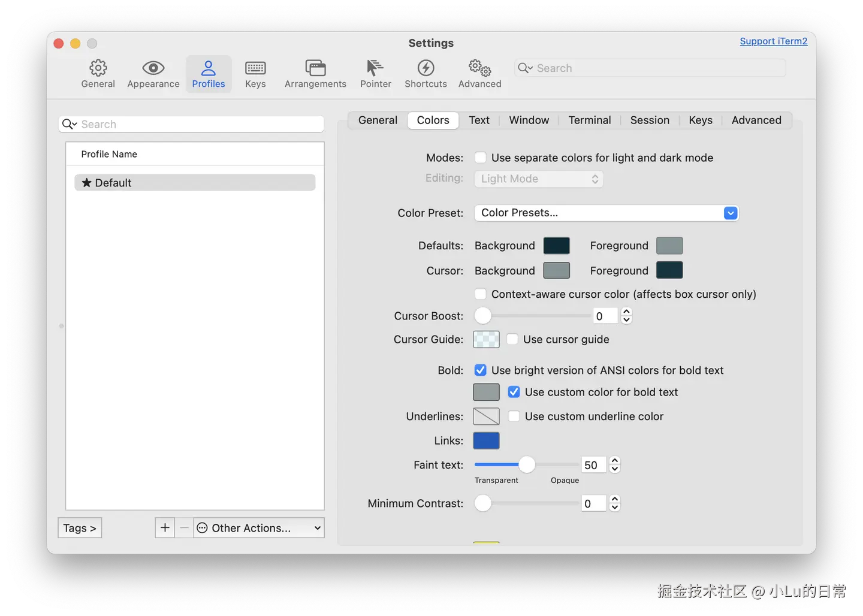This screenshot has width=863, height=616.
Task: Click the star icon beside Default profile
Action: tap(87, 183)
